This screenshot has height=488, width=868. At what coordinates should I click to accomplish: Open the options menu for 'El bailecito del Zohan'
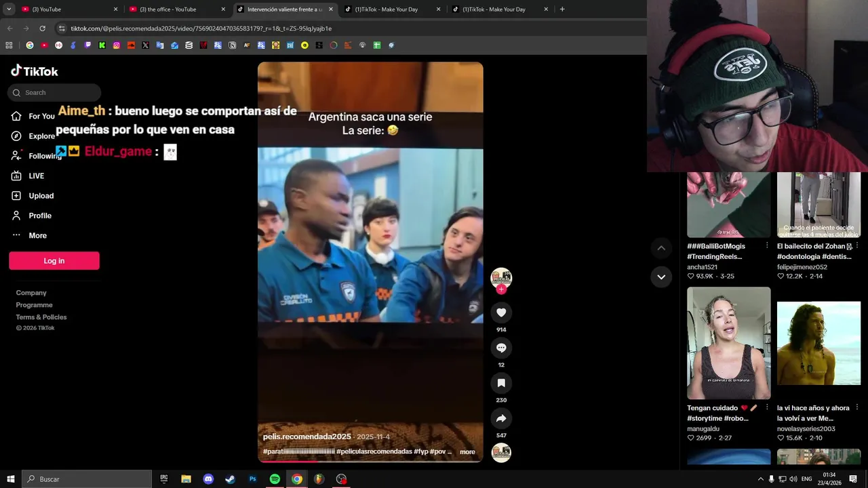click(857, 245)
